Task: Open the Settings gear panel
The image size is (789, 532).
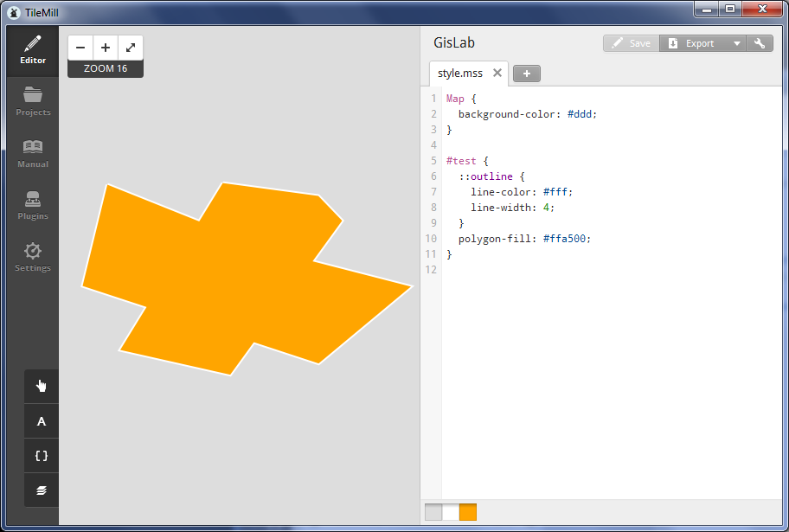Action: click(x=33, y=258)
